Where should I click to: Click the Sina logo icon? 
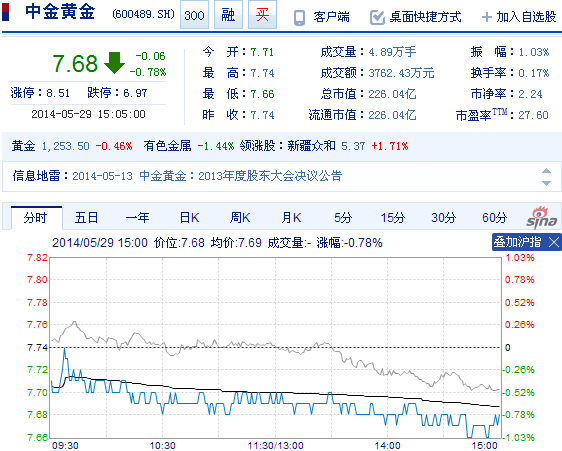(x=542, y=218)
